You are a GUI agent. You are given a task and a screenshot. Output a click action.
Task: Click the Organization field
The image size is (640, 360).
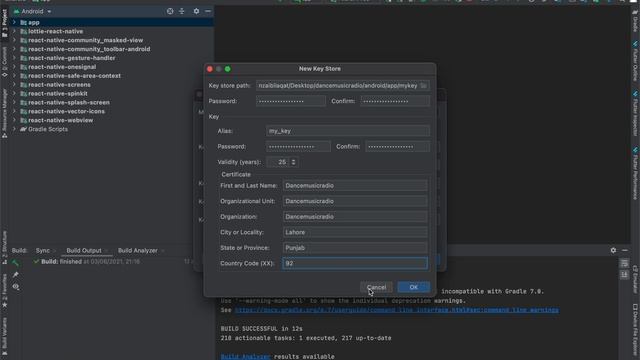[x=355, y=217]
